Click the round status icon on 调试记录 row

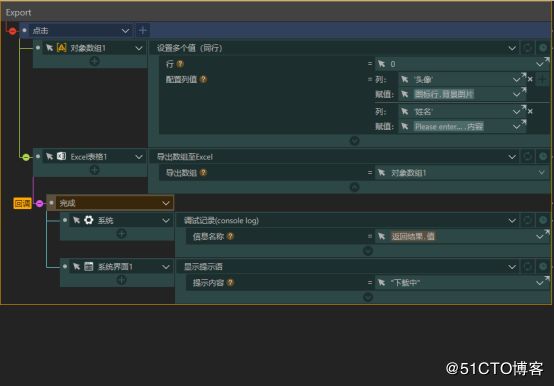pyautogui.click(x=543, y=220)
